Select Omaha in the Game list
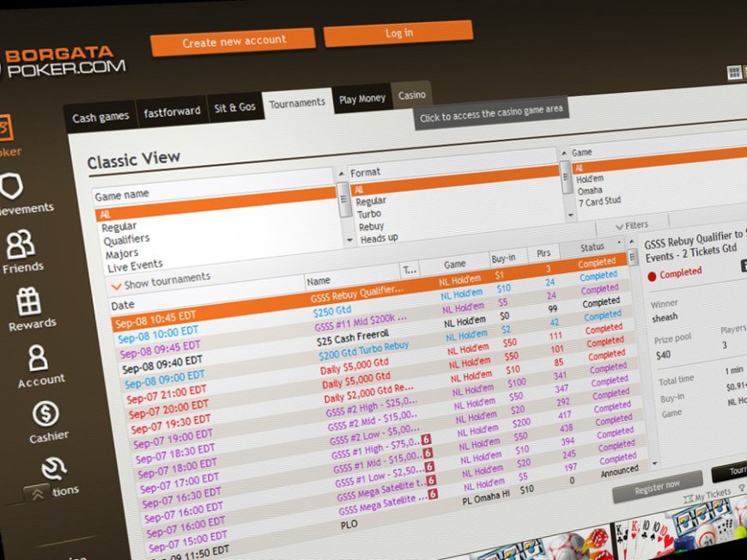 pos(590,191)
